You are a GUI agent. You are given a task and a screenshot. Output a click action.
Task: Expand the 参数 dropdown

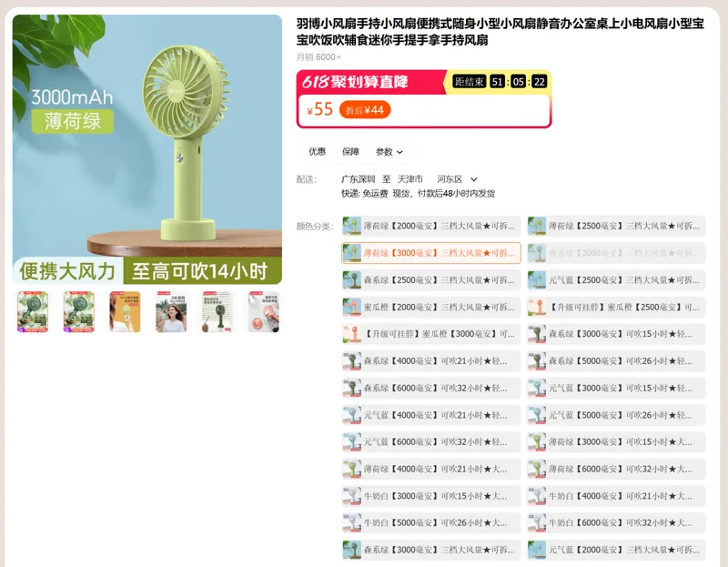pos(389,152)
